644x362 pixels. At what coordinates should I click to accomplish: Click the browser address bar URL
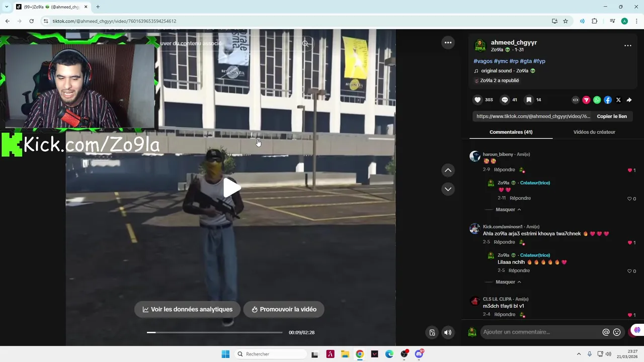click(114, 21)
